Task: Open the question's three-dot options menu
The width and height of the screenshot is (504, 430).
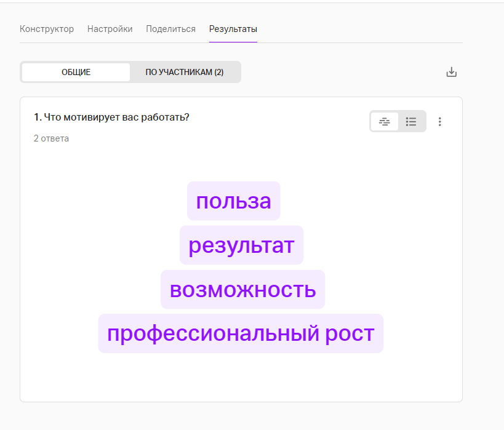Action: pos(439,122)
